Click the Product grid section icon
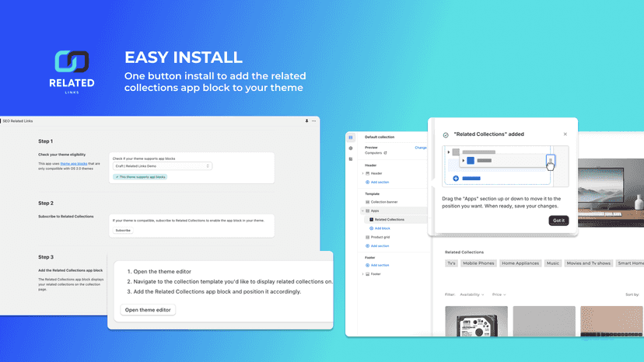The image size is (644, 362). tap(368, 237)
